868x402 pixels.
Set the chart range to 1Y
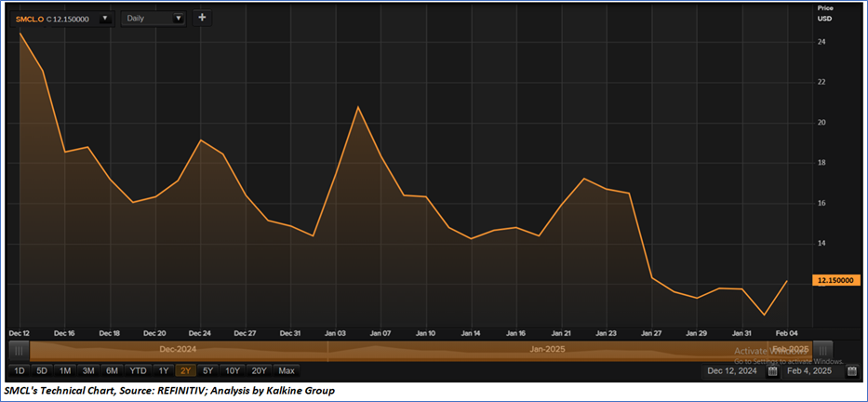(x=164, y=371)
